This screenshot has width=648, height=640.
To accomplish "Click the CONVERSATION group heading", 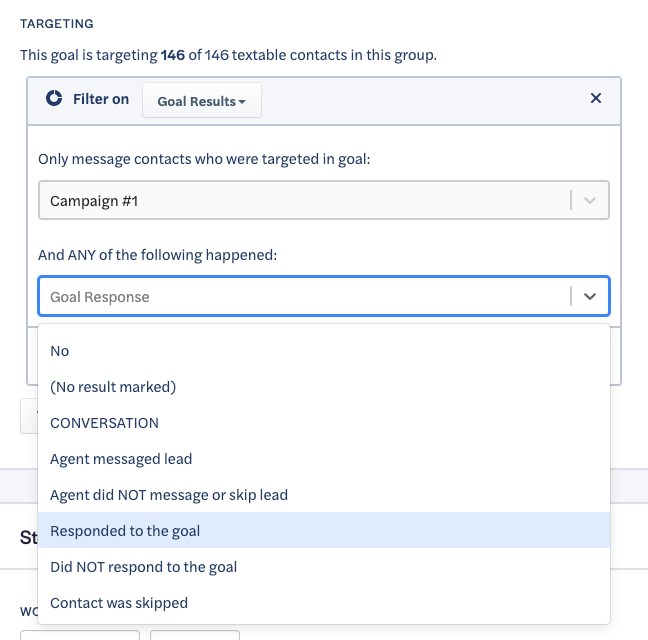I will point(104,423).
